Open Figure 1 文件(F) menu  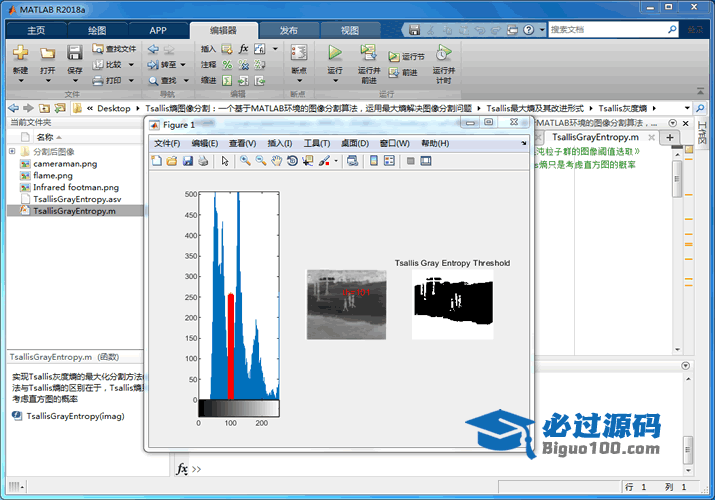point(167,144)
